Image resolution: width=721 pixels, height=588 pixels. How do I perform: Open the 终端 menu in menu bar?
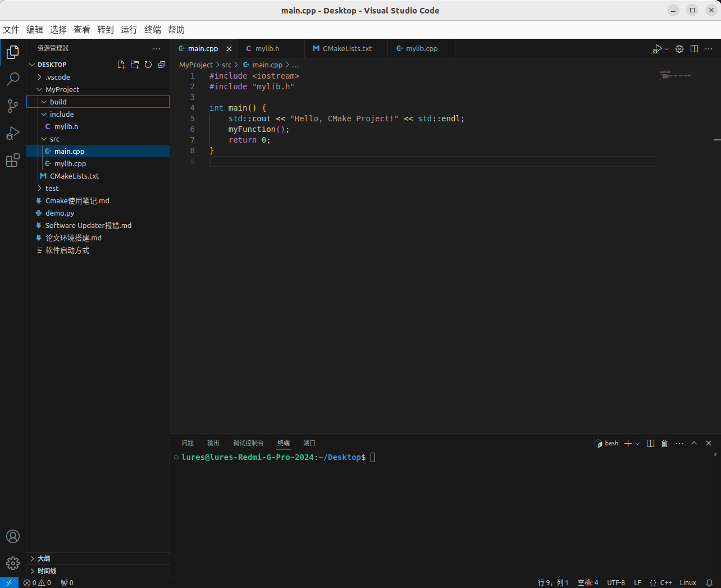(x=152, y=30)
